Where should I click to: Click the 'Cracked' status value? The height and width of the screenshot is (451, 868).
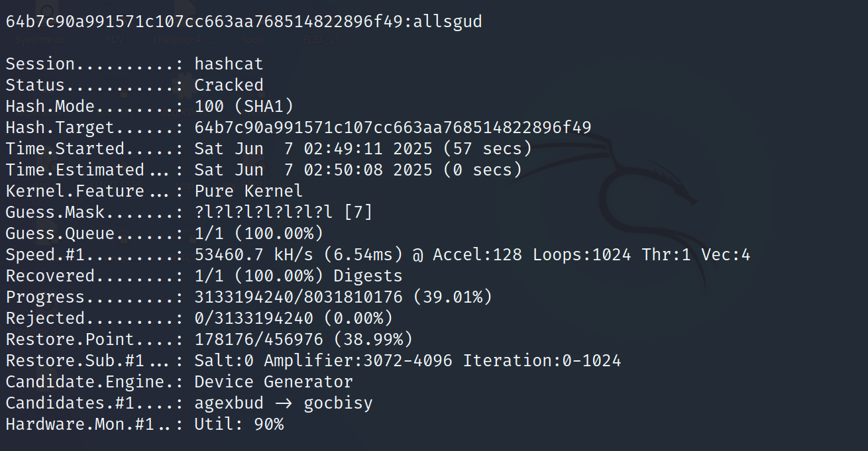click(229, 85)
